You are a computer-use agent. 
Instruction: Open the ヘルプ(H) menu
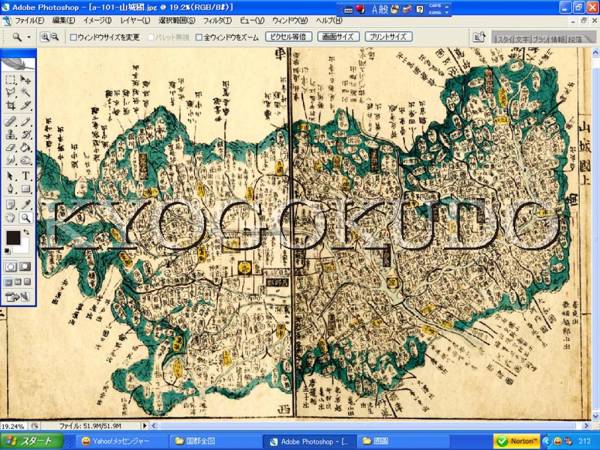329,20
